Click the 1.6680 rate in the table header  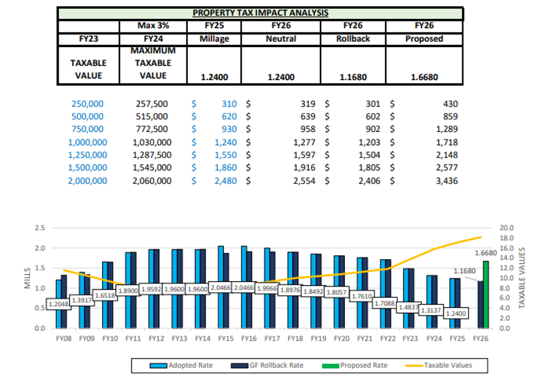[424, 78]
